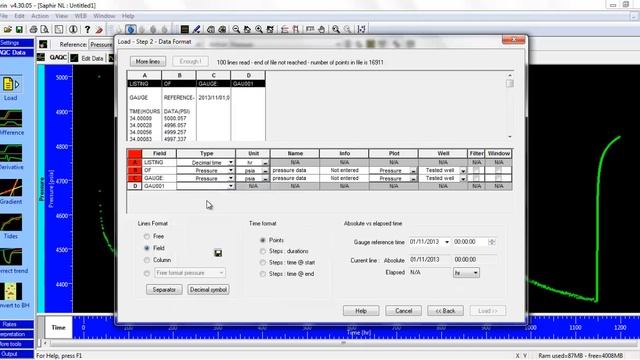Image resolution: width=640 pixels, height=360 pixels.
Task: Click the 'pressure data' name cell in row OF
Action: [x=295, y=170]
